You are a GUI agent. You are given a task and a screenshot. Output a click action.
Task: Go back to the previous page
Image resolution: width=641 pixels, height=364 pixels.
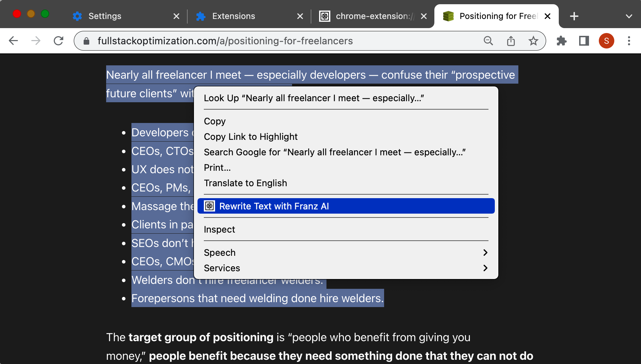click(x=13, y=41)
